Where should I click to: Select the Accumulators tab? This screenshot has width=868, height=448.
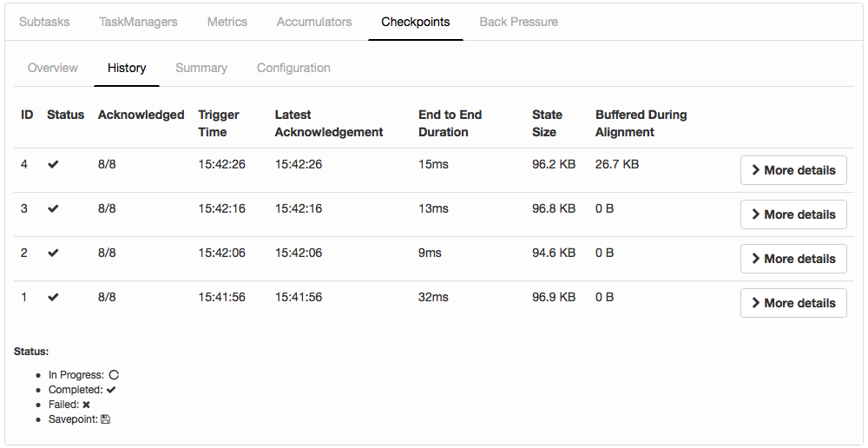pos(314,22)
